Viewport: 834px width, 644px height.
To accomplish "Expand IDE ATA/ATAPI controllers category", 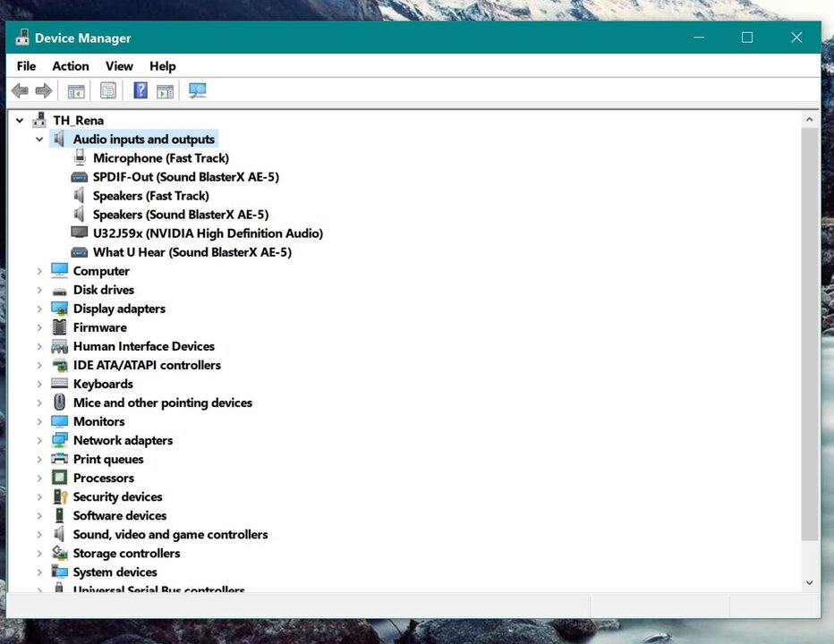I will (x=39, y=365).
